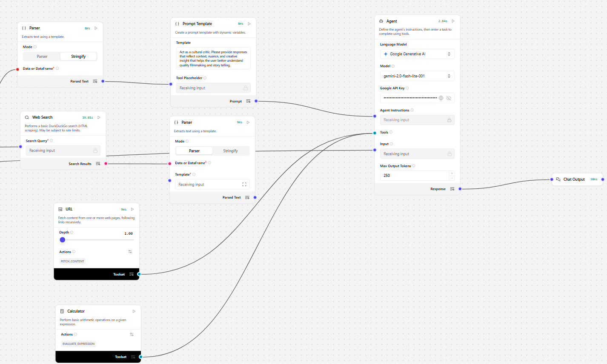Expand the Template field in Parser node
This screenshot has height=364, width=607.
pyautogui.click(x=244, y=185)
